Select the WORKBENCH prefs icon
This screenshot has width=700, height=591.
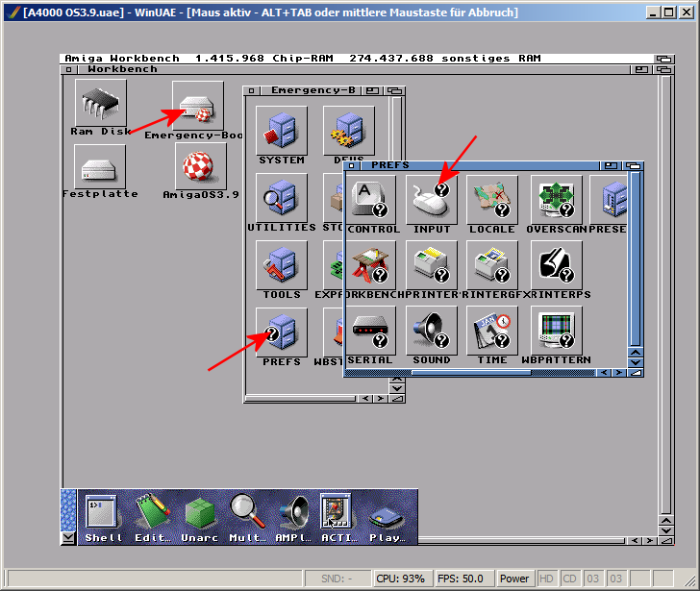coord(370,265)
